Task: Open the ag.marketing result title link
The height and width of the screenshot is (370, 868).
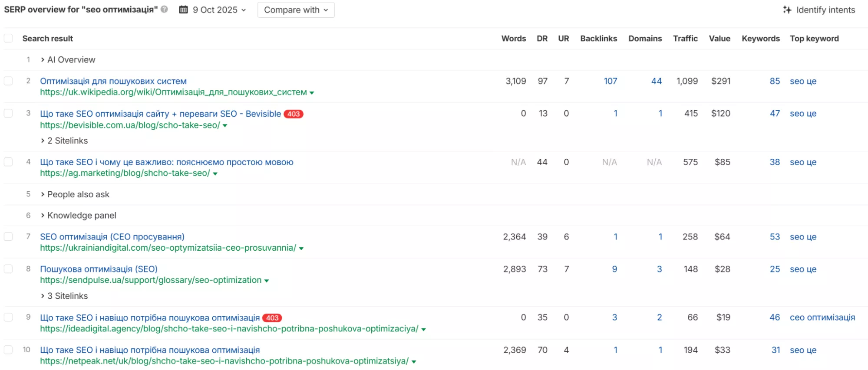Action: point(166,162)
